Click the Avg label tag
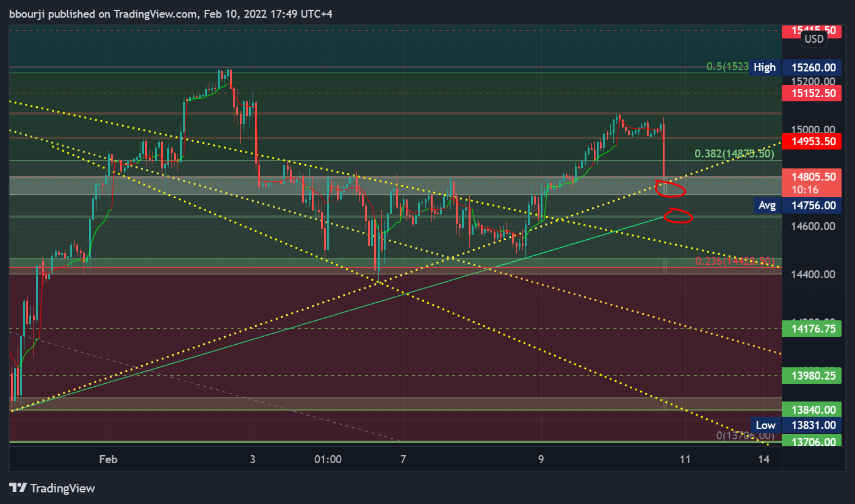Screen dimensions: 855x504 (767, 206)
